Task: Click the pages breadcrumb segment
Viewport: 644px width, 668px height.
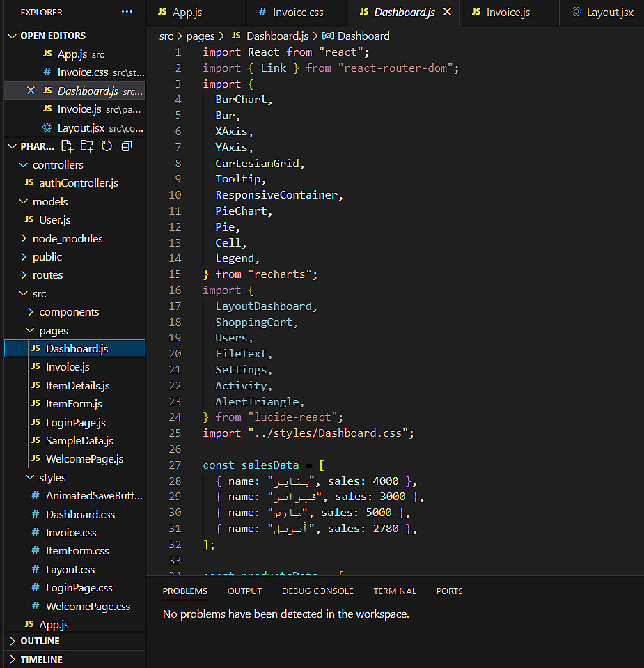Action: [x=200, y=36]
